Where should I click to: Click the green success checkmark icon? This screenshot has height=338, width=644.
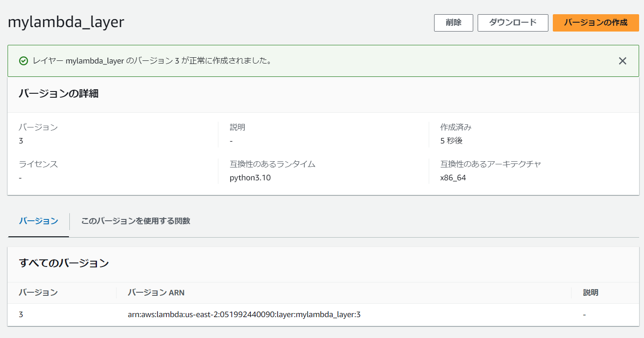(x=24, y=60)
